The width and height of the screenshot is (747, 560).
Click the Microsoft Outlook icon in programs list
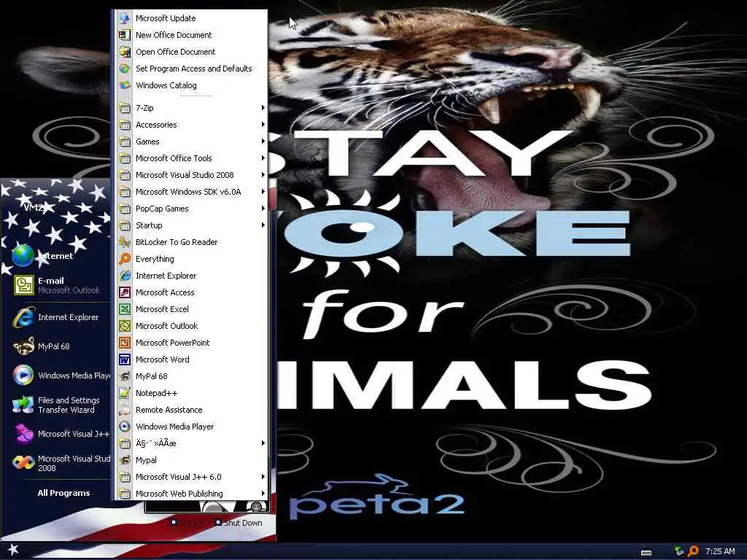click(124, 326)
